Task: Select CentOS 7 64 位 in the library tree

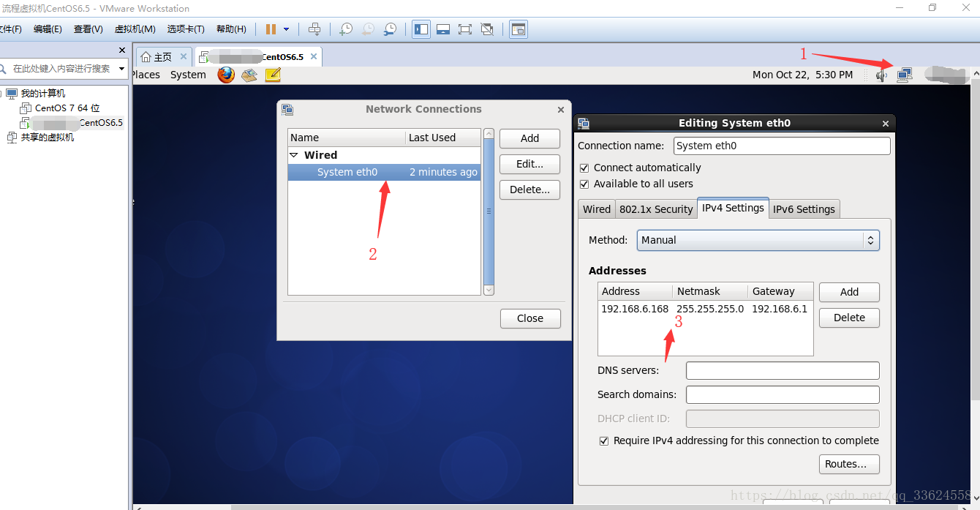Action: [x=67, y=108]
